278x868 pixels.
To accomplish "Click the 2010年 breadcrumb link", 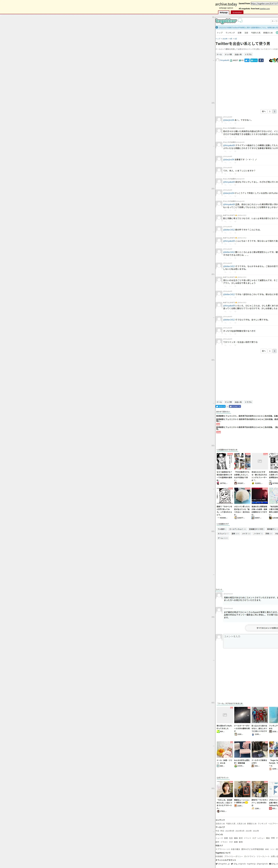I will click(x=225, y=39).
